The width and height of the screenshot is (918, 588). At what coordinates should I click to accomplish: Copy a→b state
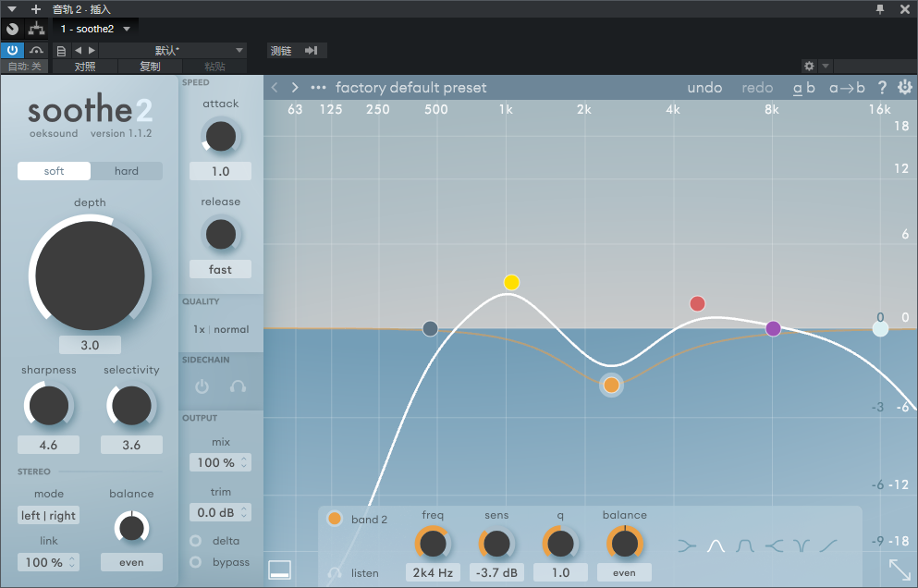point(847,88)
